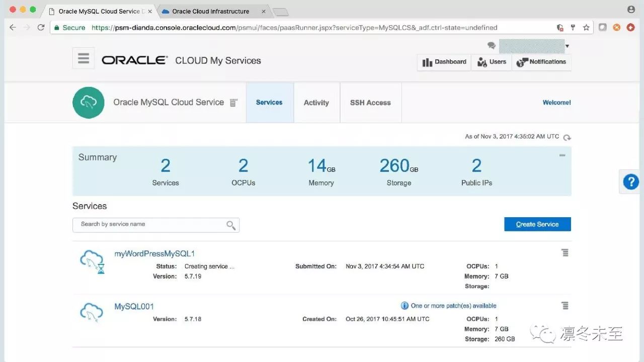This screenshot has height=362, width=644.
Task: Refresh the page data next to timestamp
Action: point(567,137)
